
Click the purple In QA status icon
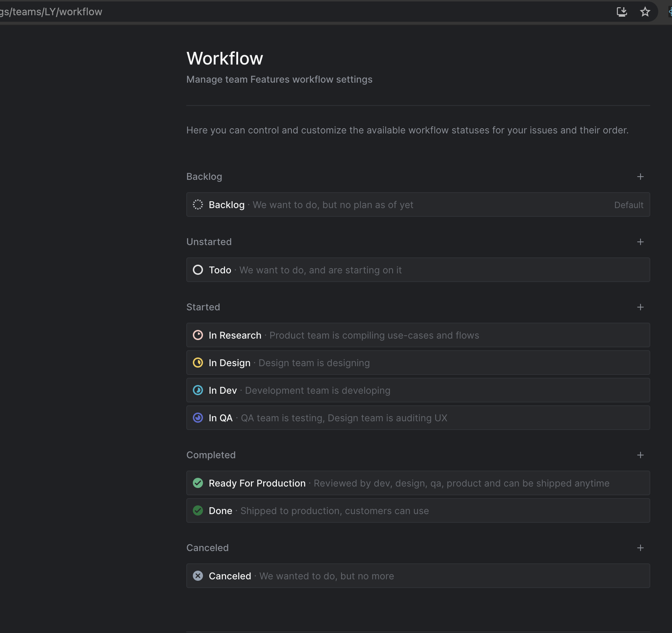click(x=198, y=418)
